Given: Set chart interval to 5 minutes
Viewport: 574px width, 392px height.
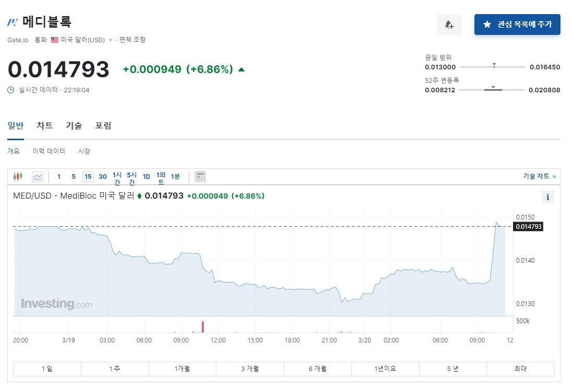Looking at the screenshot, I should [74, 177].
